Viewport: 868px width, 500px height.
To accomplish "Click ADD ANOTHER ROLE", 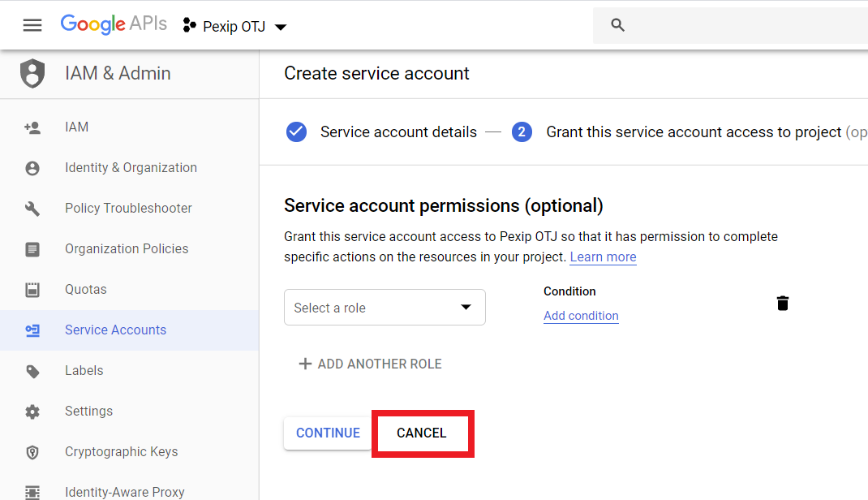I will [370, 364].
